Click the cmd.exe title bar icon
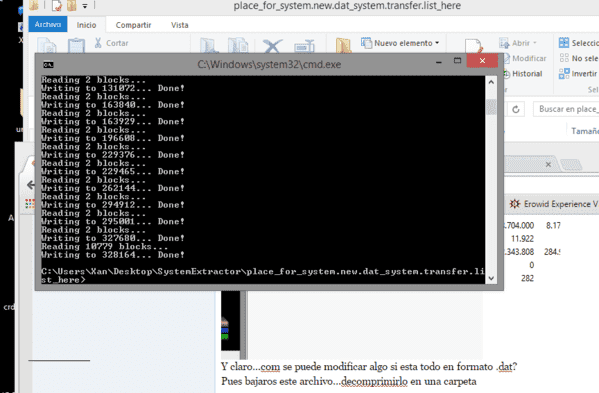 coord(48,65)
